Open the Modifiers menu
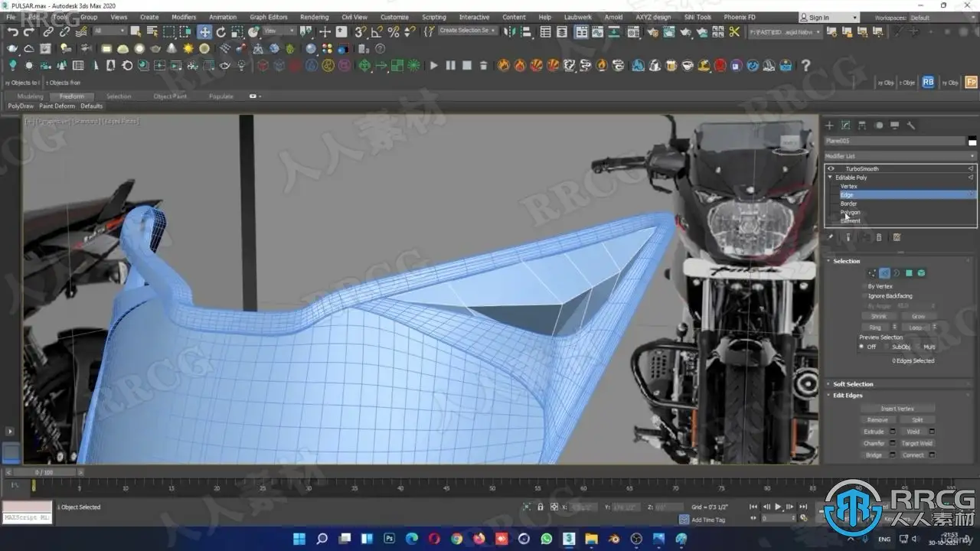The width and height of the screenshot is (980, 551). click(184, 17)
